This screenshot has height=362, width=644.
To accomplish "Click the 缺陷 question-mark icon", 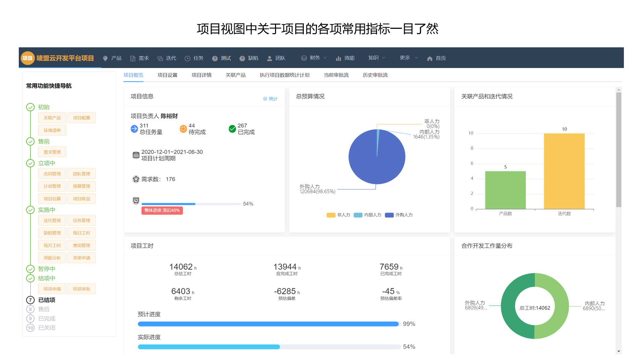I will click(x=242, y=58).
